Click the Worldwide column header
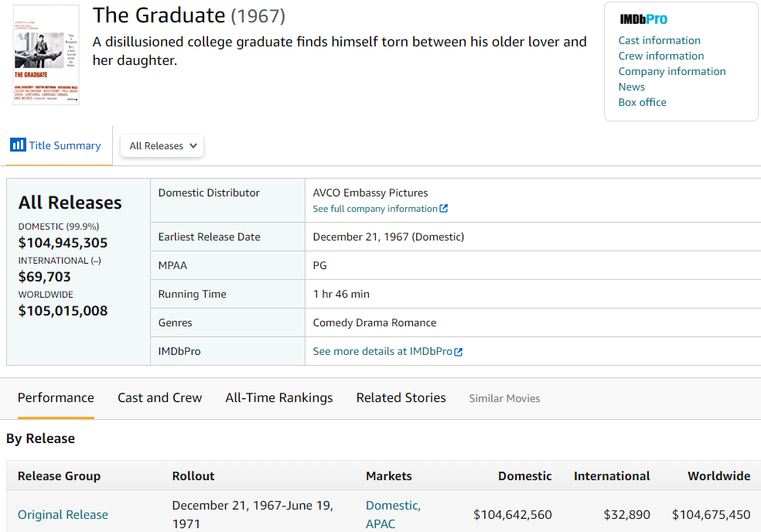This screenshot has width=761, height=532. point(718,476)
